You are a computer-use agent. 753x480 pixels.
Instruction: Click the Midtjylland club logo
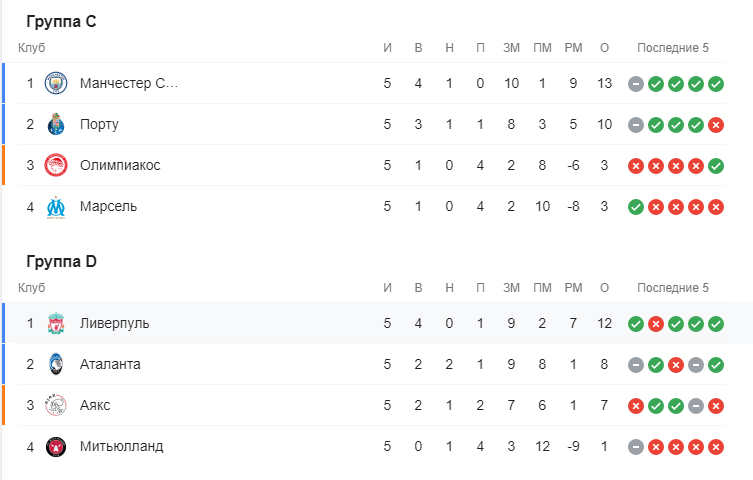click(x=55, y=446)
